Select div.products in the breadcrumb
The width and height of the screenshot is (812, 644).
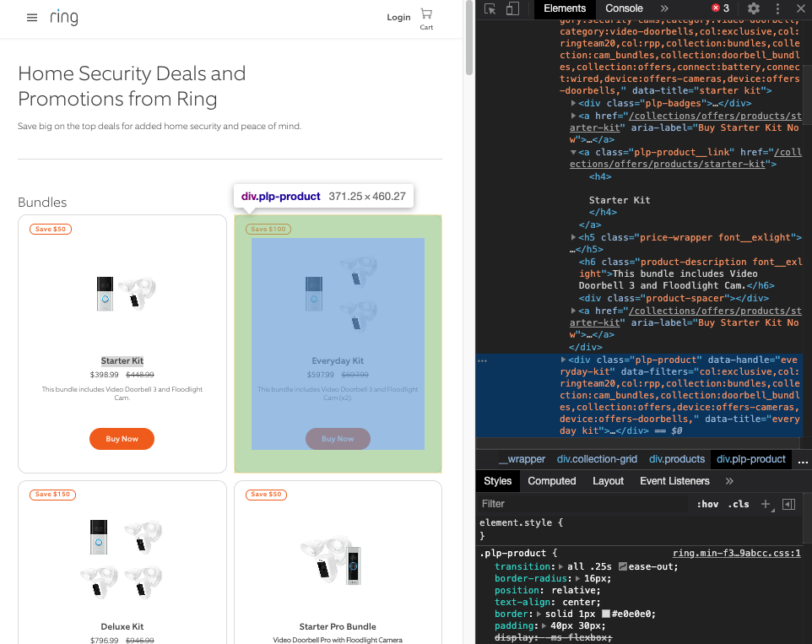(x=677, y=459)
